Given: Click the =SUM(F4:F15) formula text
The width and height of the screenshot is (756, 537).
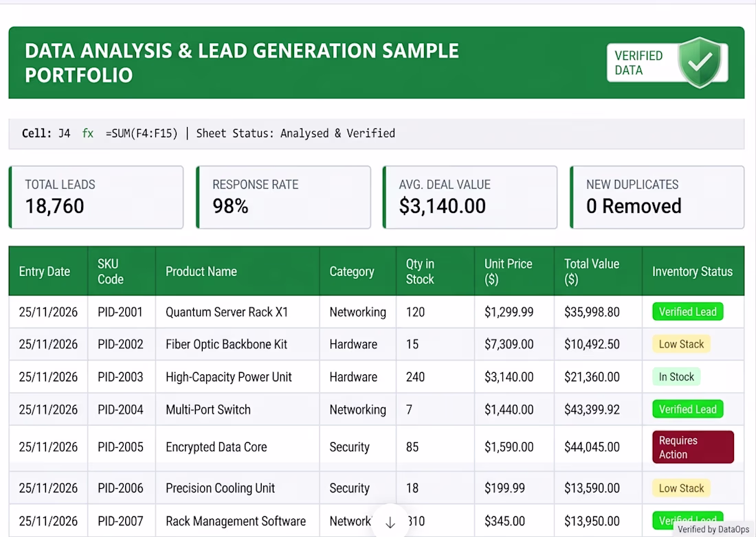Looking at the screenshot, I should pyautogui.click(x=142, y=133).
